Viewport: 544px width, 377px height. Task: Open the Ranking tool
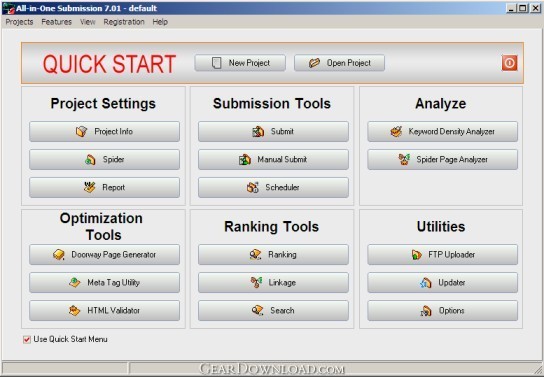point(273,255)
